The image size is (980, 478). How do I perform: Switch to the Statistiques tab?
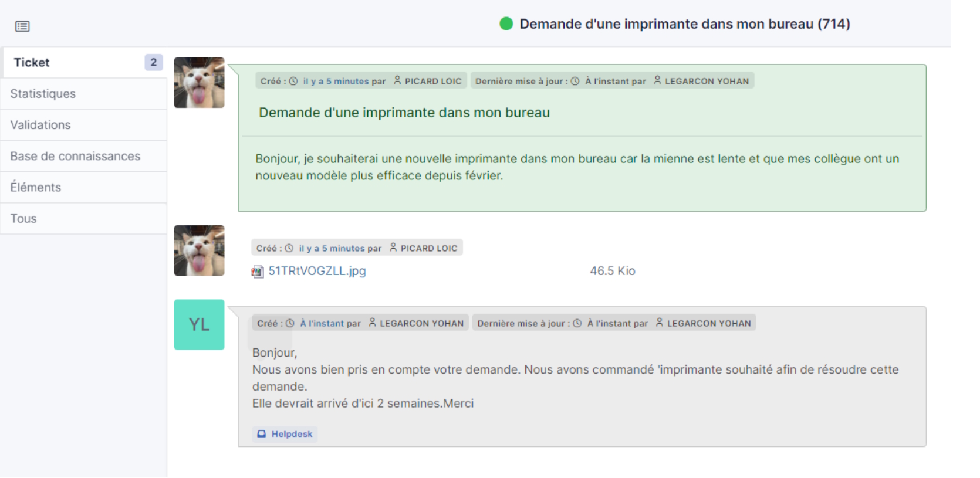click(x=43, y=94)
